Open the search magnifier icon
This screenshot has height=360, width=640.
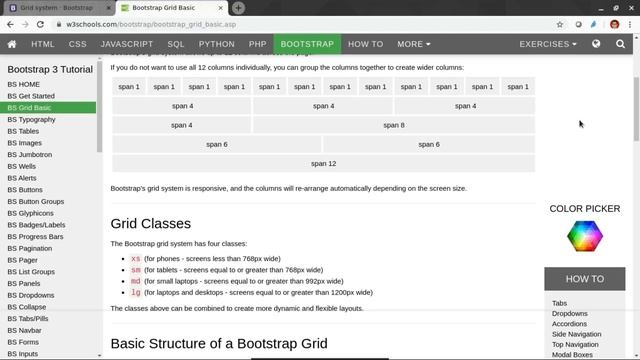tap(620, 44)
